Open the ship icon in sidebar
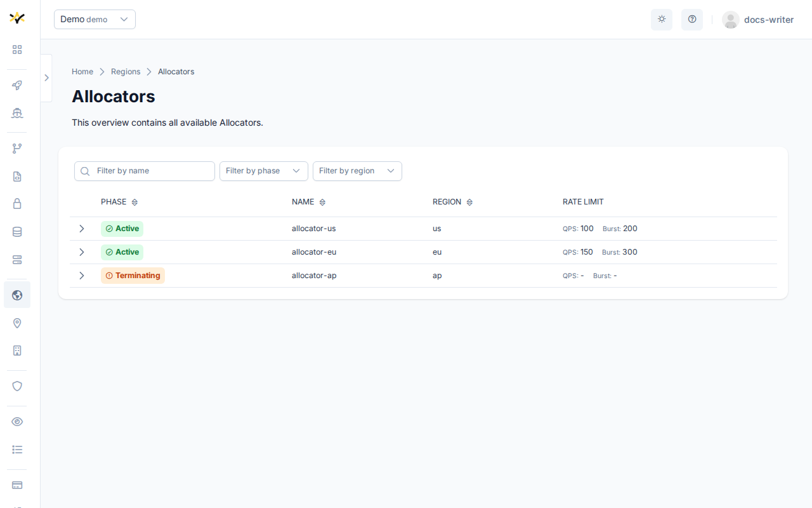812x508 pixels. 17,113
